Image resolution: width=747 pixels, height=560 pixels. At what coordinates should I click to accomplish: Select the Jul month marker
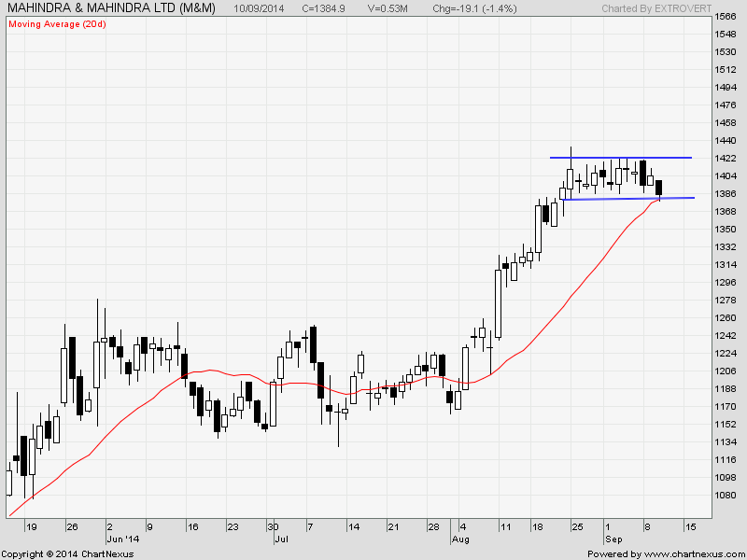(279, 539)
